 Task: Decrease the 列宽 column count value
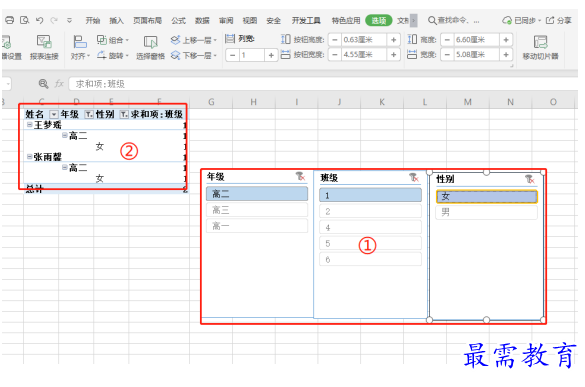tap(232, 55)
